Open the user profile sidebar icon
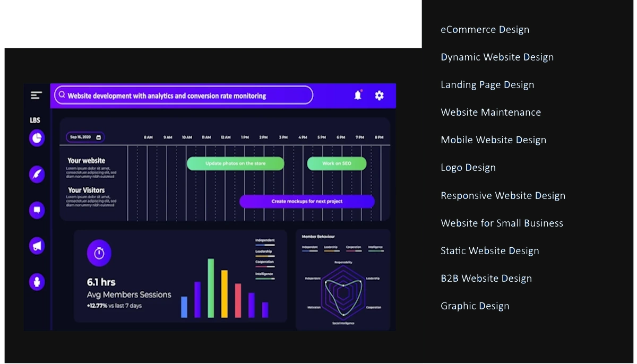The width and height of the screenshot is (637, 364). click(37, 281)
